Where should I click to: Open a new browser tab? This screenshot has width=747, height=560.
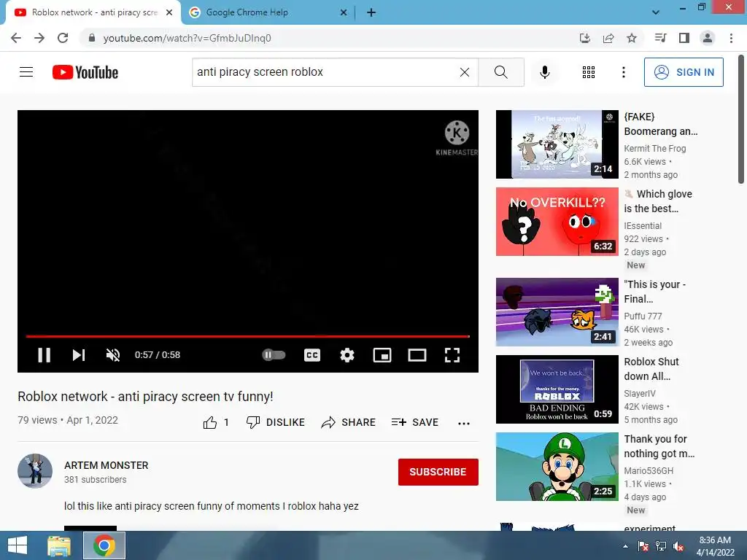click(x=371, y=12)
